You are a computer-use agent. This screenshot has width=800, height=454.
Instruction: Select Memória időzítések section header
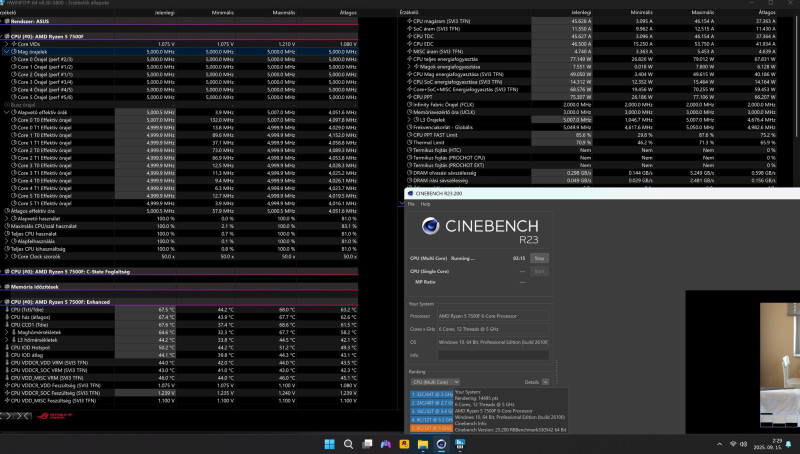tap(179, 287)
